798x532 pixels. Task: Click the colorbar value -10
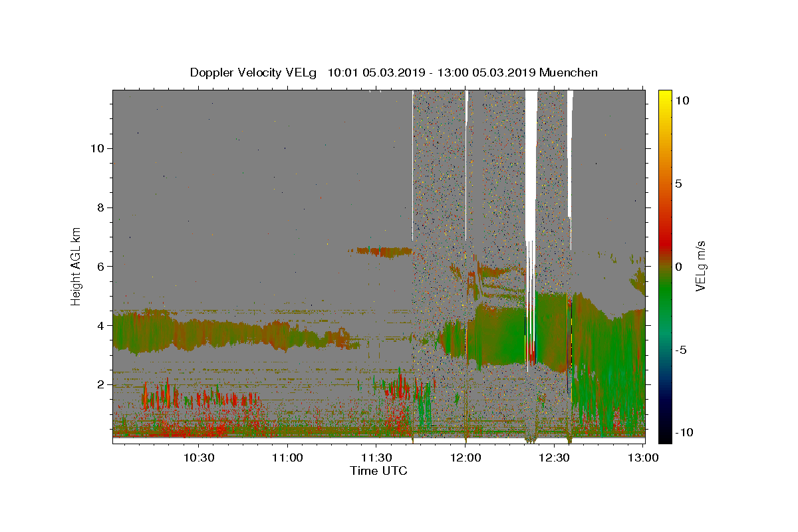pyautogui.click(x=683, y=432)
